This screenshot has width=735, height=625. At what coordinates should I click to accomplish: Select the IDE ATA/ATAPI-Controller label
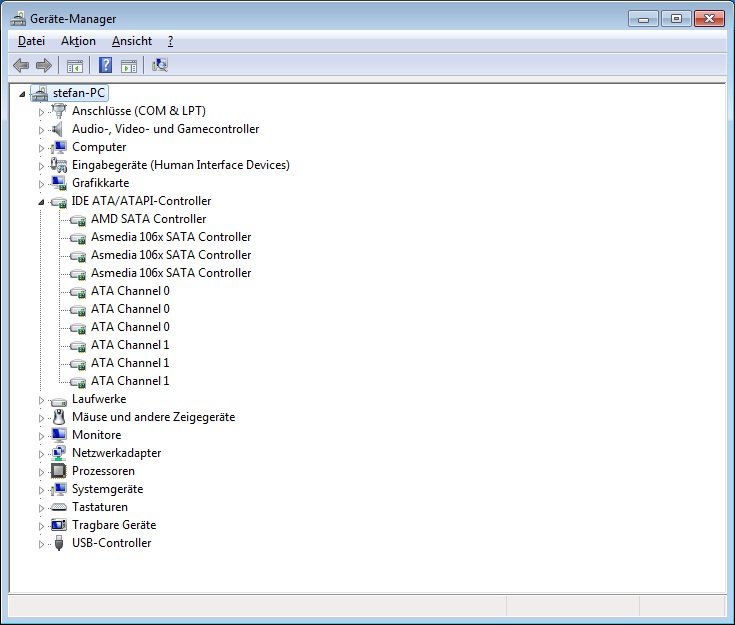141,201
